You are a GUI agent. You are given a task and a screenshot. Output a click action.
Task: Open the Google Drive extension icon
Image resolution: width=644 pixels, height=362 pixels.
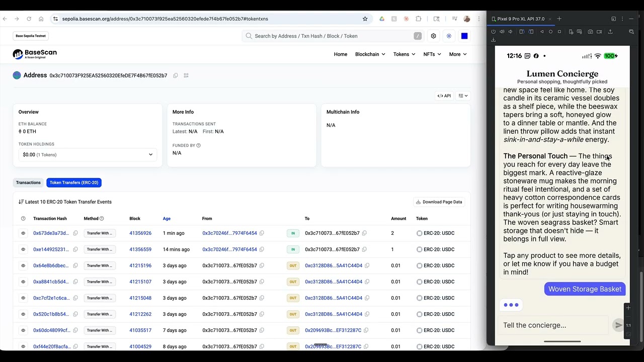tap(382, 19)
